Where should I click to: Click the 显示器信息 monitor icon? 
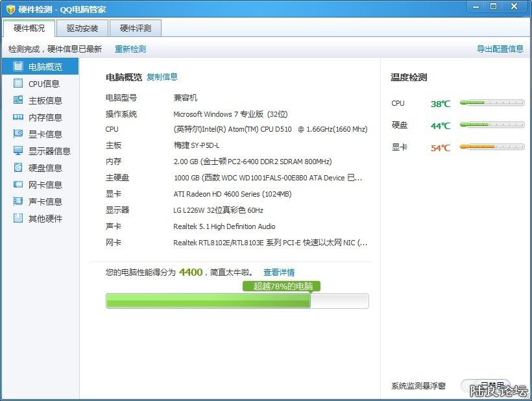pos(18,151)
